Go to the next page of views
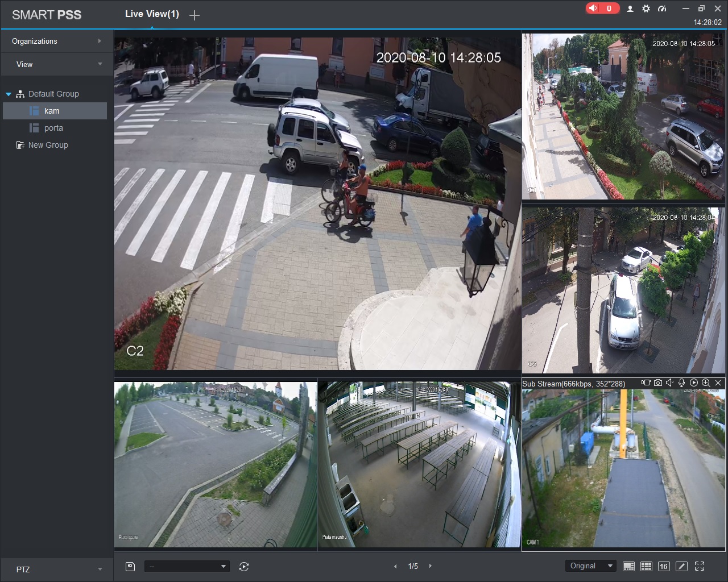The height and width of the screenshot is (582, 728). coord(431,566)
